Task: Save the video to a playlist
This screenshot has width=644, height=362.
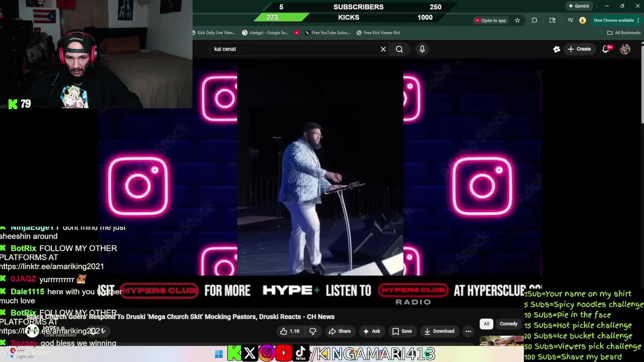Action: coord(402,331)
